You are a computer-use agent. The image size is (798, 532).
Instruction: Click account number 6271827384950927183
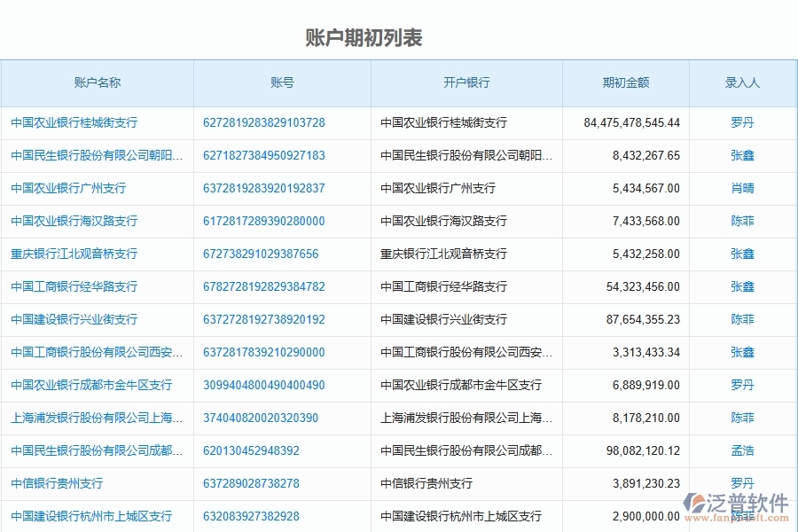tap(266, 155)
